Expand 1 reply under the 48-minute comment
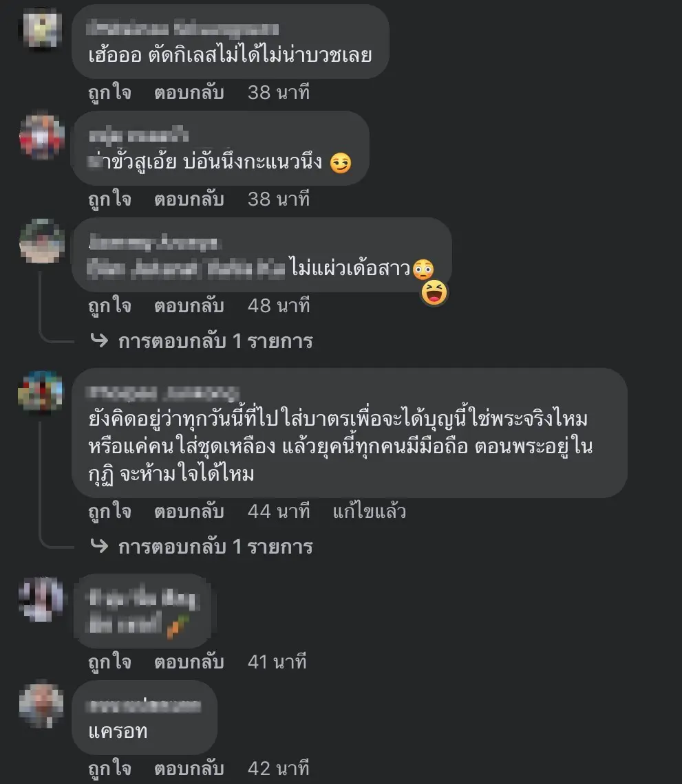This screenshot has width=682, height=784. pyautogui.click(x=215, y=341)
